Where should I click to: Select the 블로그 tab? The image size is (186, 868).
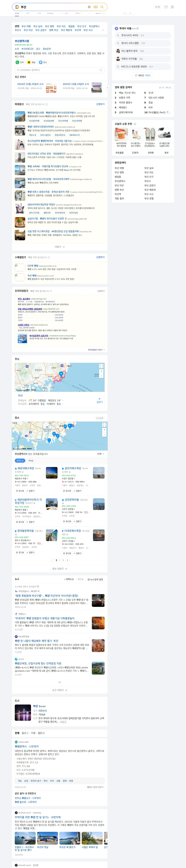click(25, 733)
